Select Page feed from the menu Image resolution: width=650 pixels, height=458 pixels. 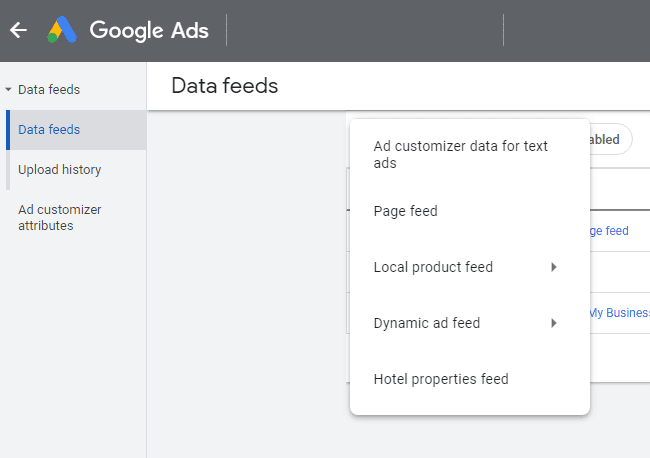point(405,211)
